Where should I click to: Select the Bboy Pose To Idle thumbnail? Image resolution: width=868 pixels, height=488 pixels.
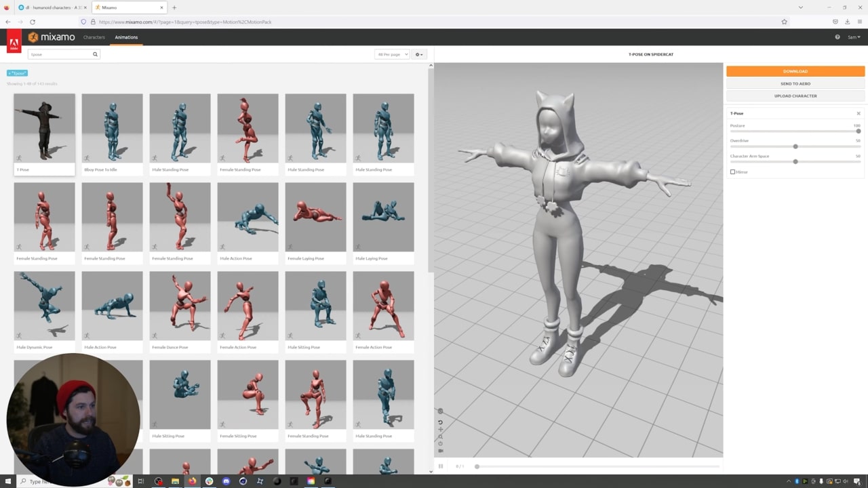pyautogui.click(x=112, y=129)
